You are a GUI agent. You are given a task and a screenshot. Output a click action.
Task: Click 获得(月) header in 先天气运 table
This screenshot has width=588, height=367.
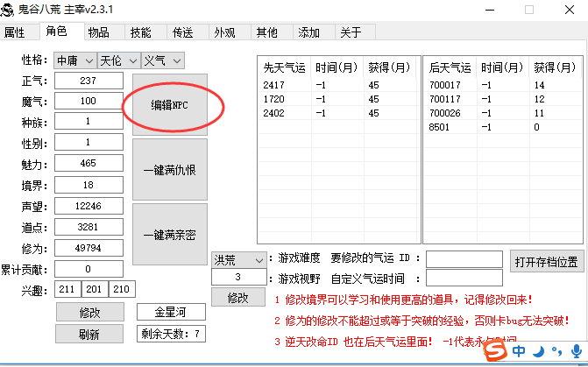389,67
